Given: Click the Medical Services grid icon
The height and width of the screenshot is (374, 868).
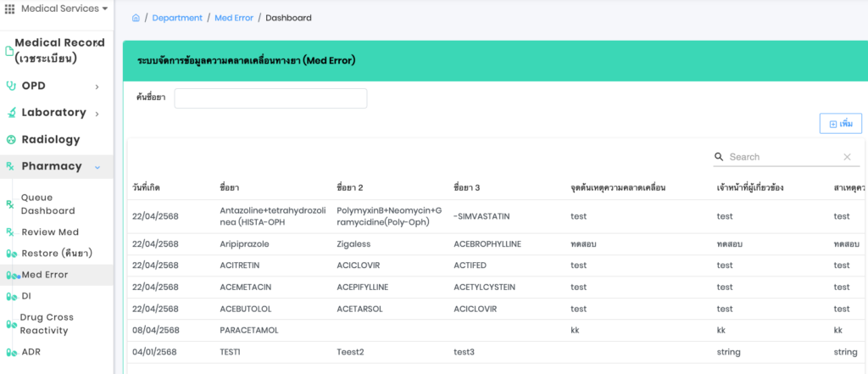Looking at the screenshot, I should click(x=10, y=9).
